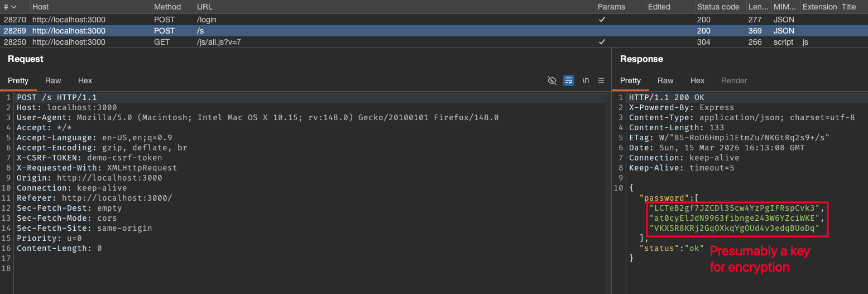Open the Request panel hamburger menu icon
This screenshot has height=294, width=868.
pyautogui.click(x=601, y=80)
